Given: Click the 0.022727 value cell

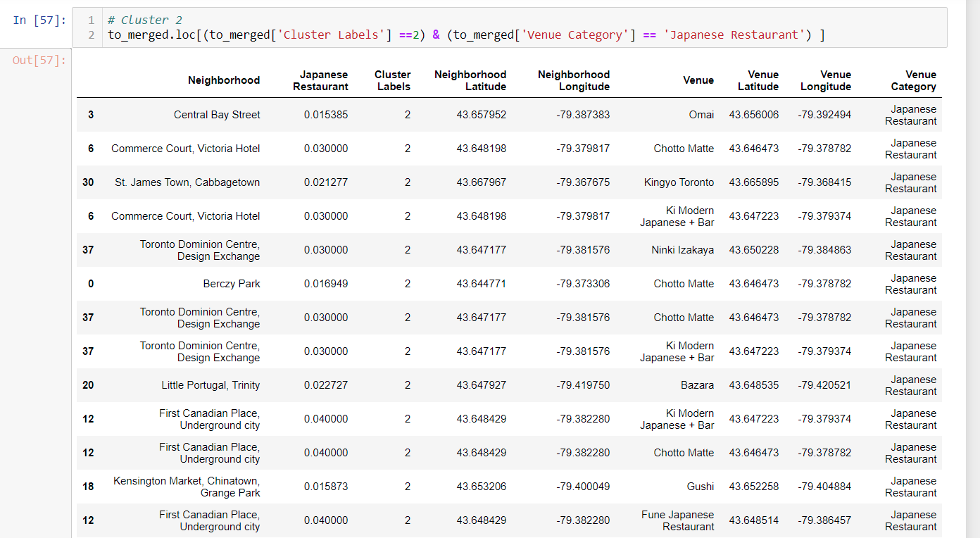Looking at the screenshot, I should (x=326, y=385).
